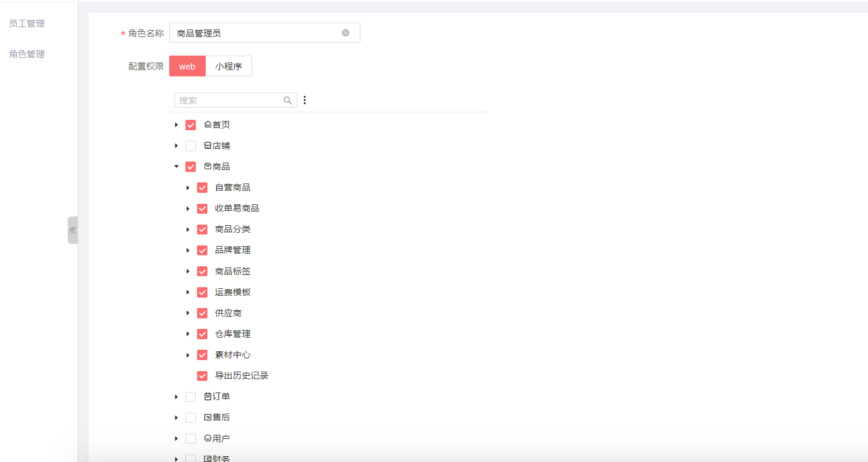The width and height of the screenshot is (868, 462).
Task: Check the 店铺 permission checkbox
Action: point(191,146)
